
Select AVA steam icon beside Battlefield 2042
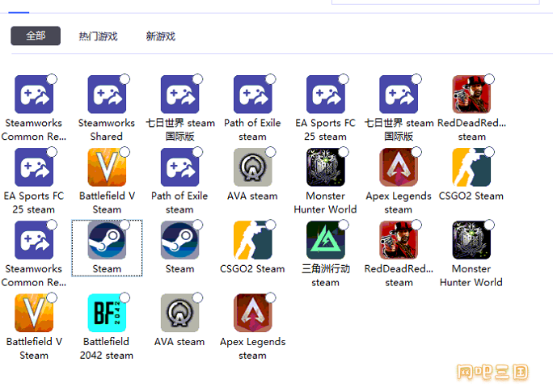coord(179,313)
